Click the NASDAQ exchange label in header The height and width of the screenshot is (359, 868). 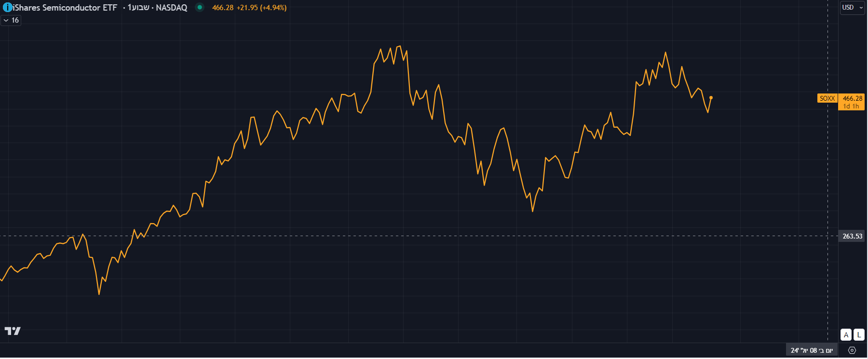(172, 8)
